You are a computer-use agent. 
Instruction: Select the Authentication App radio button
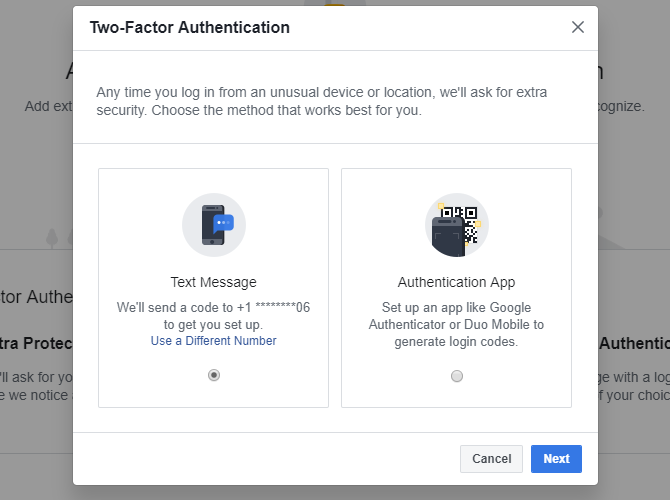pos(457,376)
